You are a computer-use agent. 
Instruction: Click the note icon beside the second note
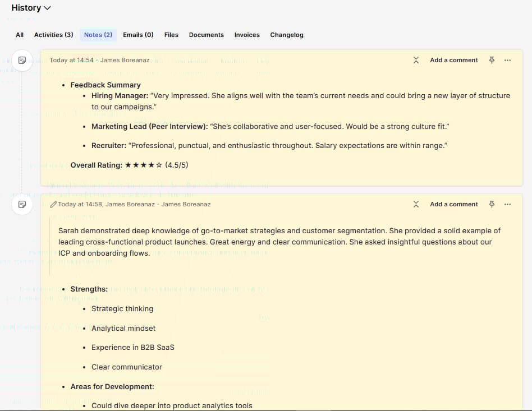[x=22, y=205]
